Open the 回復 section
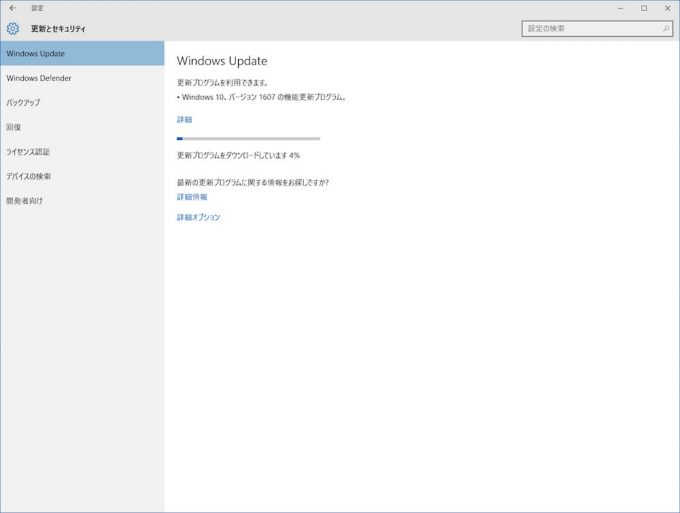Image resolution: width=680 pixels, height=513 pixels. tap(82, 127)
